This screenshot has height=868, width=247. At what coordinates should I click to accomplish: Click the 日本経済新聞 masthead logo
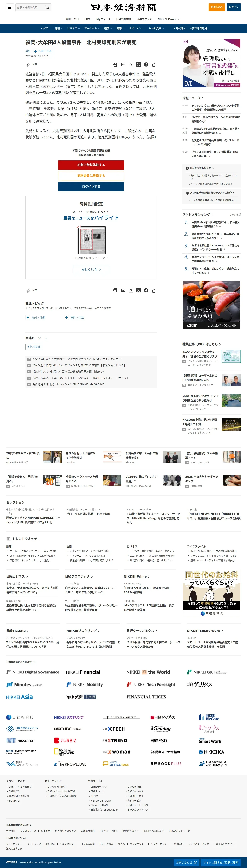(123, 7)
